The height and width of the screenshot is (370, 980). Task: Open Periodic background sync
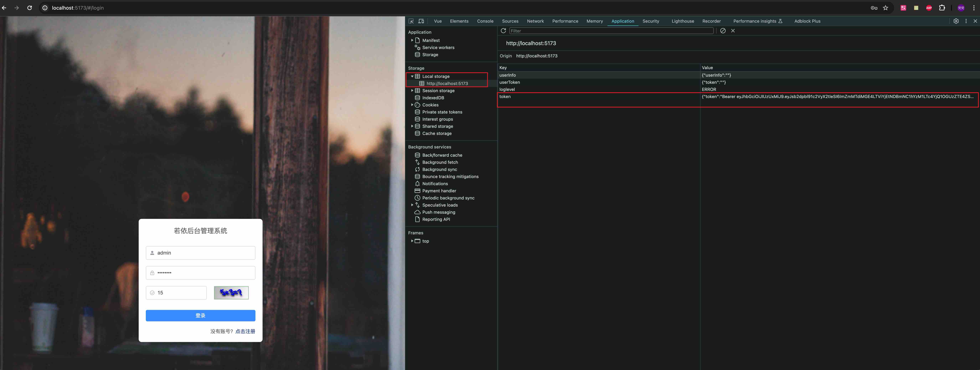(x=448, y=198)
